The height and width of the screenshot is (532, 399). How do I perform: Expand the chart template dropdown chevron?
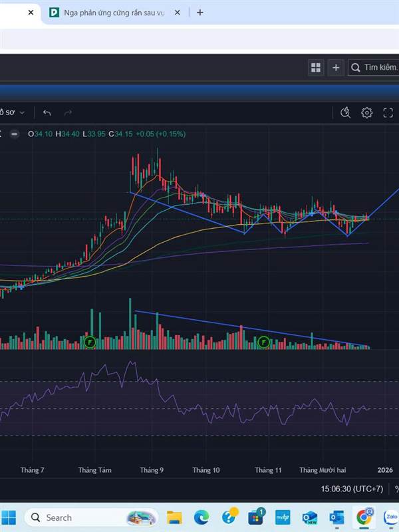22,113
